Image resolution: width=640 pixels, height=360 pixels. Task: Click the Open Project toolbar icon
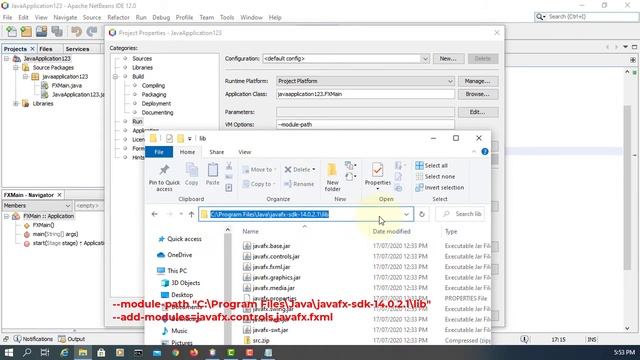41,31
